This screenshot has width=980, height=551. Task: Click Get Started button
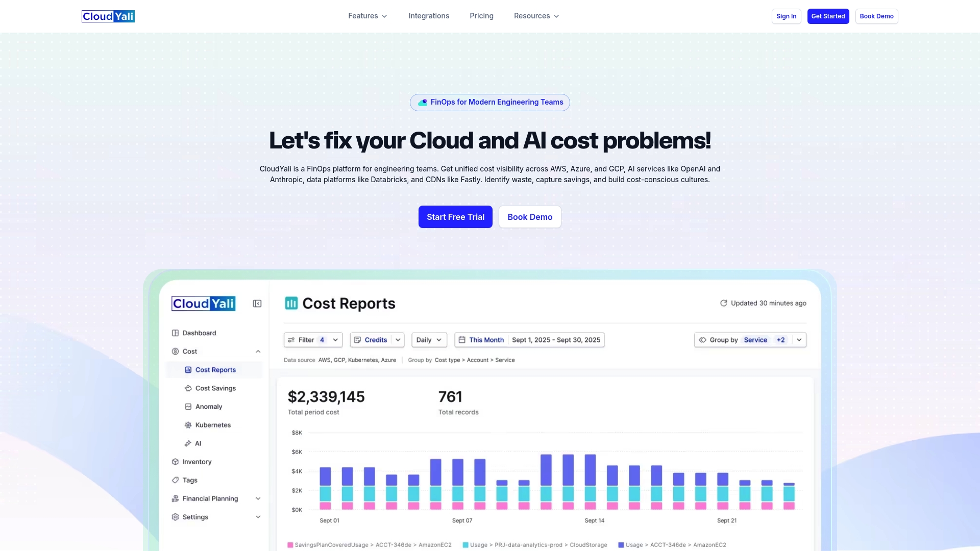(828, 16)
